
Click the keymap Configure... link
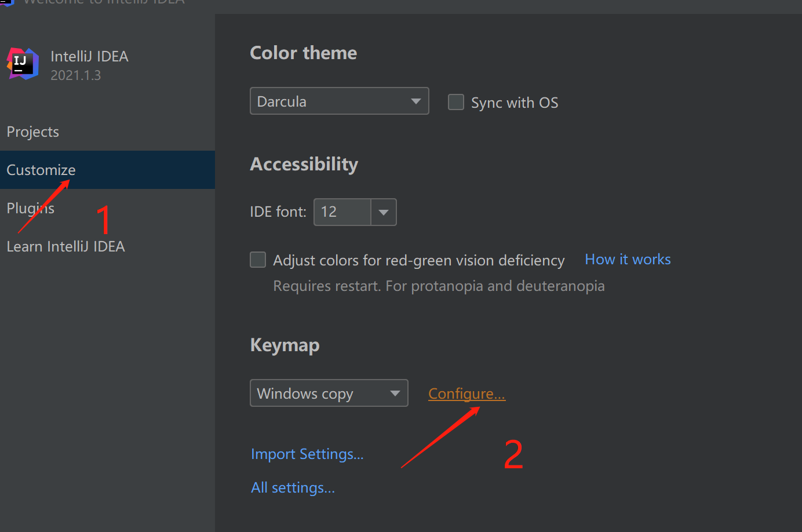pos(466,393)
